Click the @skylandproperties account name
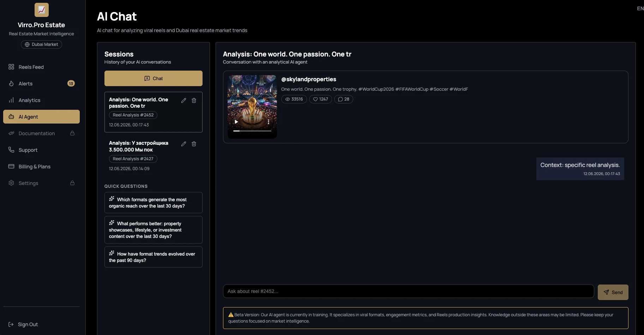The width and height of the screenshot is (644, 335). tap(309, 79)
